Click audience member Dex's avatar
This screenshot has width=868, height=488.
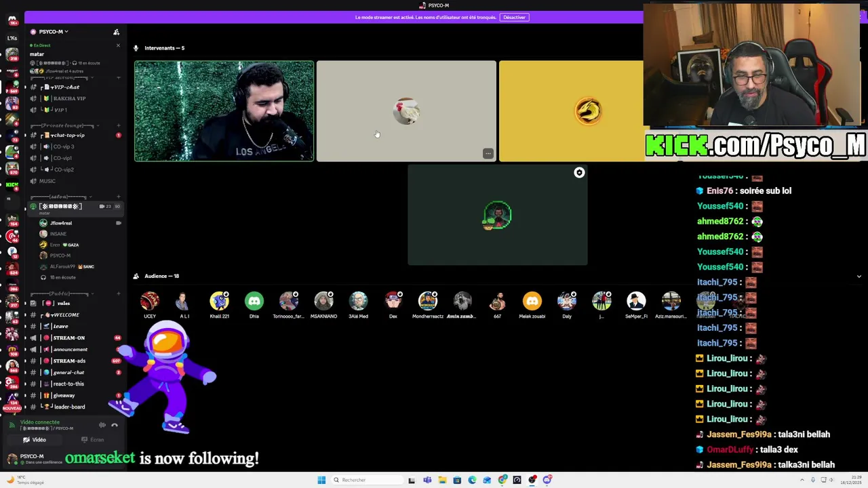coord(393,301)
